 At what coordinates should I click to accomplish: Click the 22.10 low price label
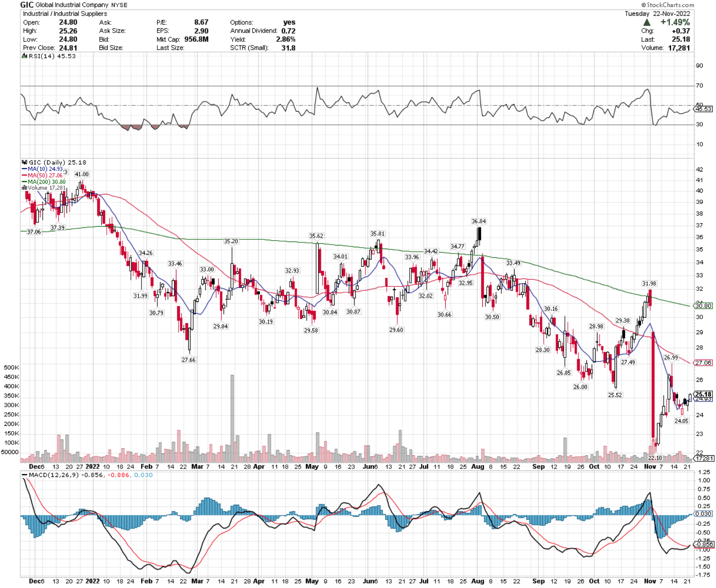click(x=655, y=458)
